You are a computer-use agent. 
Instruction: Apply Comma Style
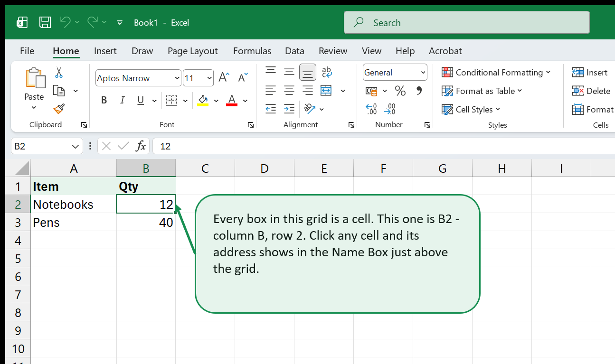pyautogui.click(x=419, y=90)
